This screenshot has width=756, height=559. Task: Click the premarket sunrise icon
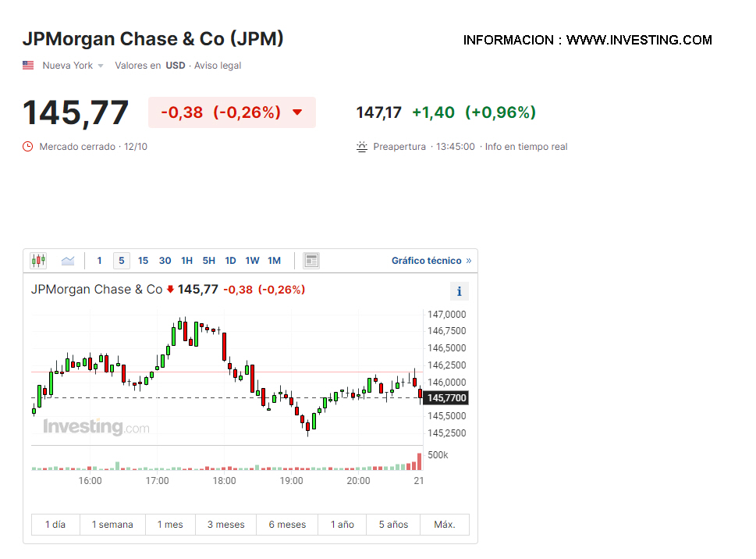pos(361,147)
